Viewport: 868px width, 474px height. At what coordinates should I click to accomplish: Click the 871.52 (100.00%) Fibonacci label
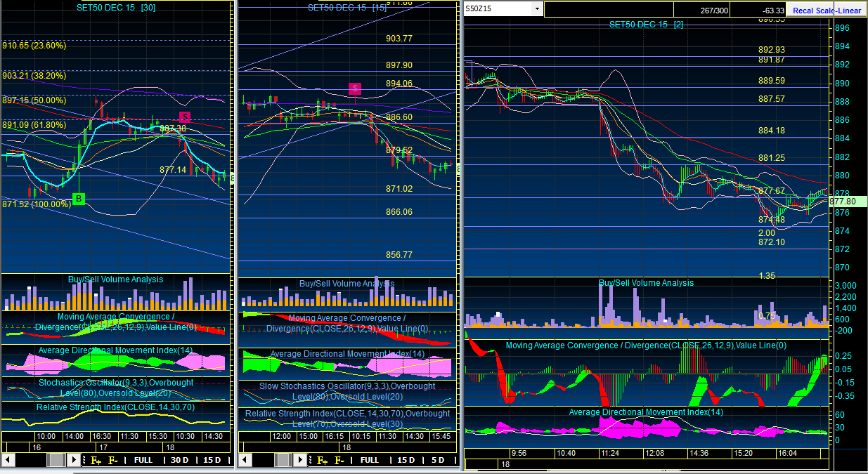tap(37, 204)
